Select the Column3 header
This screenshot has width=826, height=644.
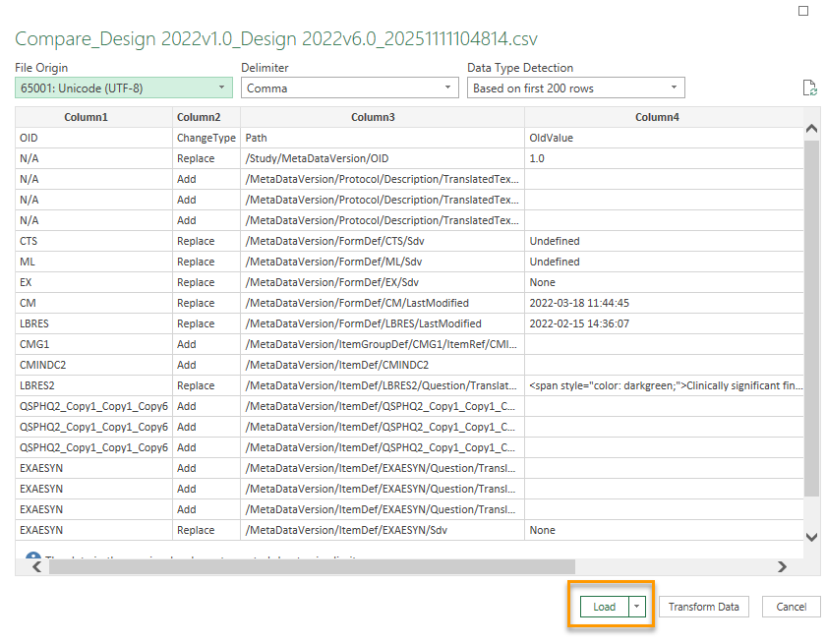pyautogui.click(x=373, y=117)
